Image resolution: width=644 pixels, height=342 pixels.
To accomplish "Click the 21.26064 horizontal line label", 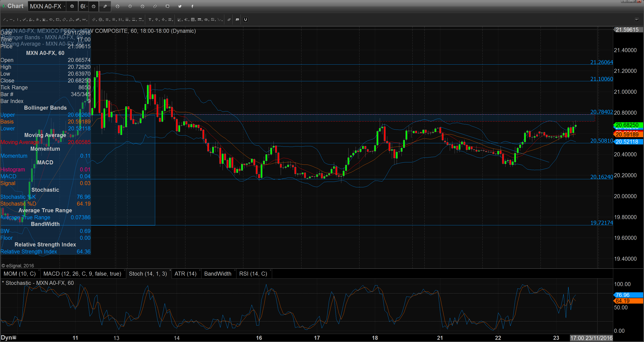I will pyautogui.click(x=602, y=62).
